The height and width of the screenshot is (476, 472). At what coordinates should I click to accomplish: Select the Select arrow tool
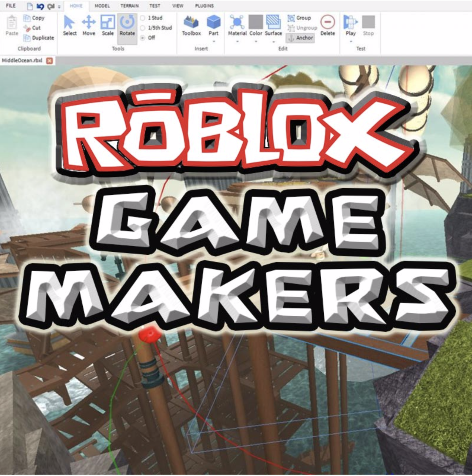click(x=70, y=26)
